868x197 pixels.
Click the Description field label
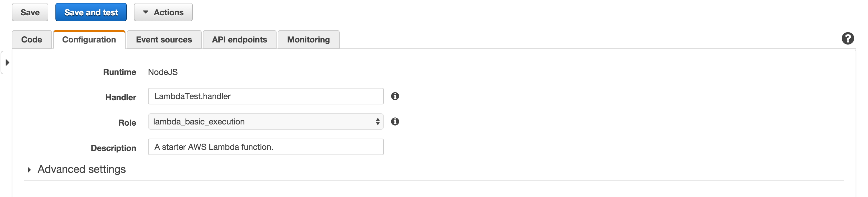point(113,148)
